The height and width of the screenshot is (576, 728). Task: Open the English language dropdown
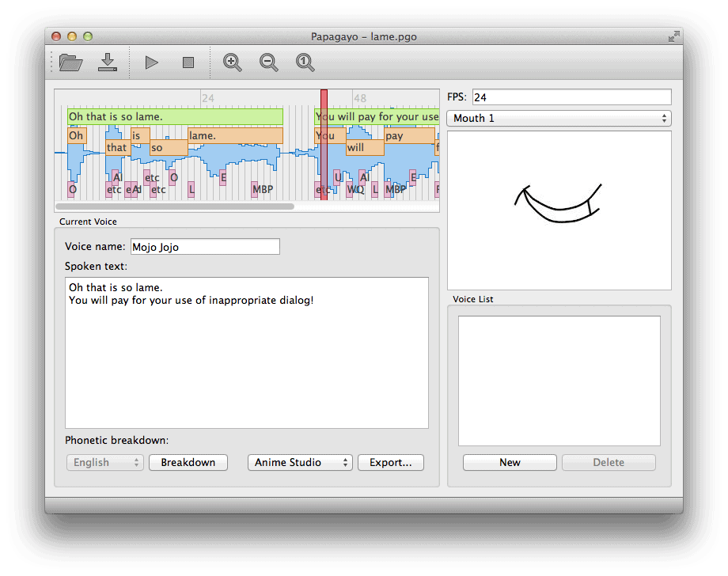(104, 462)
